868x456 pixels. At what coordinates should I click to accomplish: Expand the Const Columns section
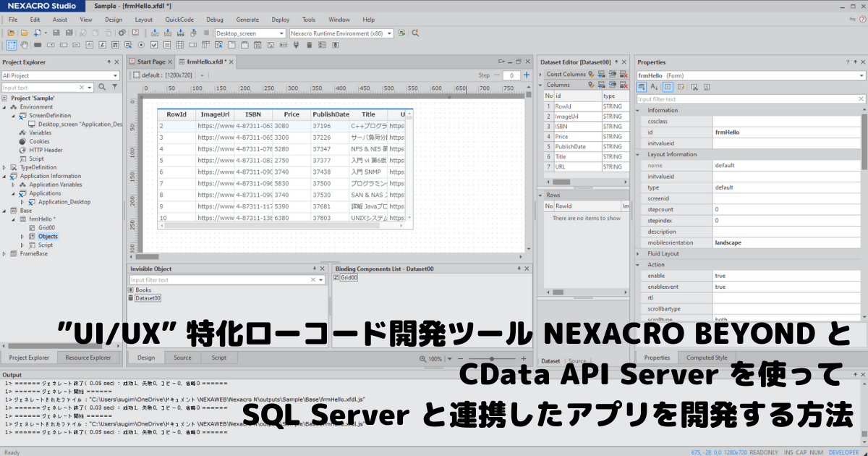click(x=540, y=74)
